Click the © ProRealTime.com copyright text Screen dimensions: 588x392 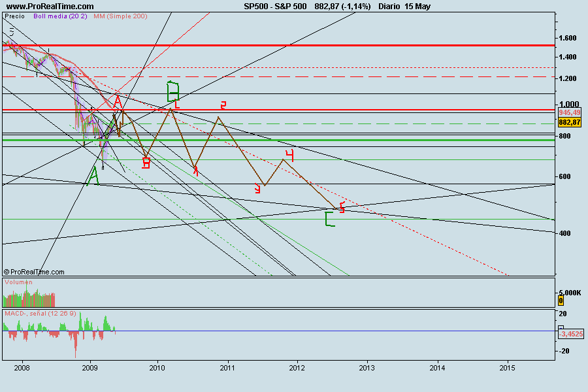(x=34, y=272)
